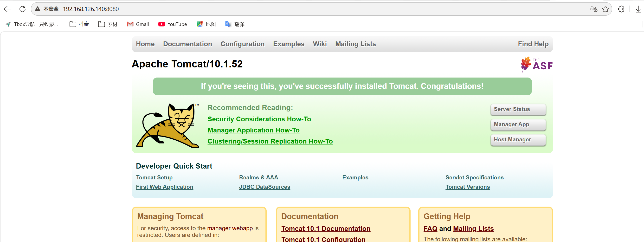This screenshot has height=242, width=644.
Task: Open Clustering/Session Replication How-To link
Action: (270, 141)
